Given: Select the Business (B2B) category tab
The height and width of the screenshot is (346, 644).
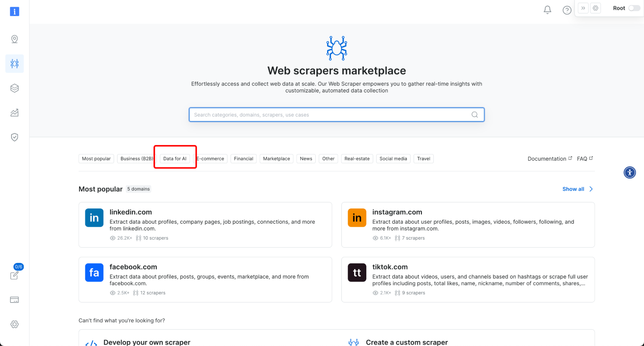Looking at the screenshot, I should point(137,159).
